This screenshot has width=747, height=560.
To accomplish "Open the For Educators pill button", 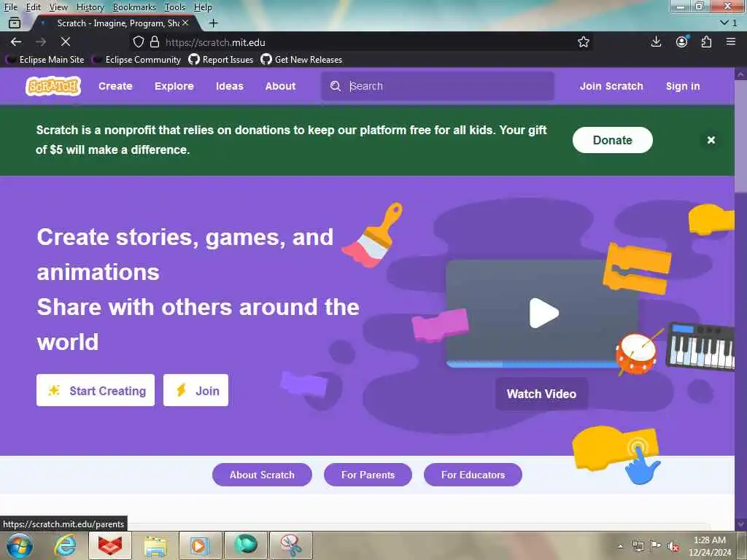I will pos(473,475).
